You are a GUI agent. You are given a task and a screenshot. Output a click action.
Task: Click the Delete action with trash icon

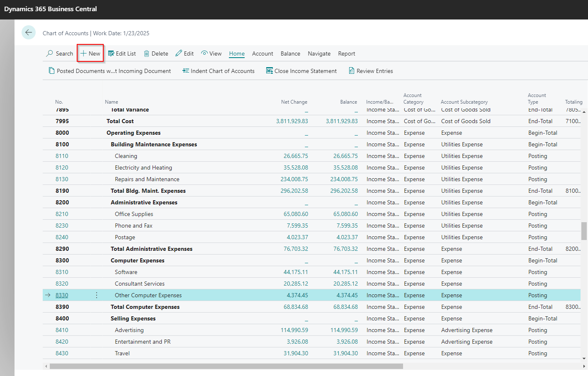coord(156,53)
